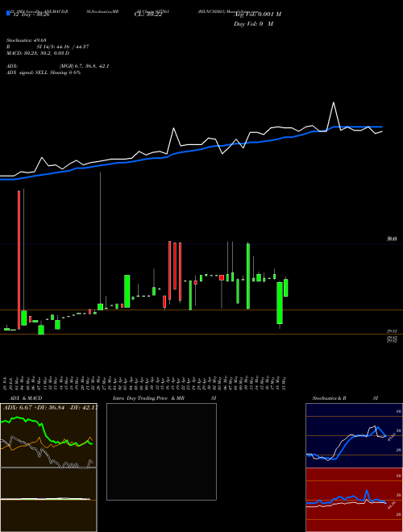Click the '(MGR) 6.7, 36.8, 42.1' ADX values

pyautogui.click(x=84, y=66)
